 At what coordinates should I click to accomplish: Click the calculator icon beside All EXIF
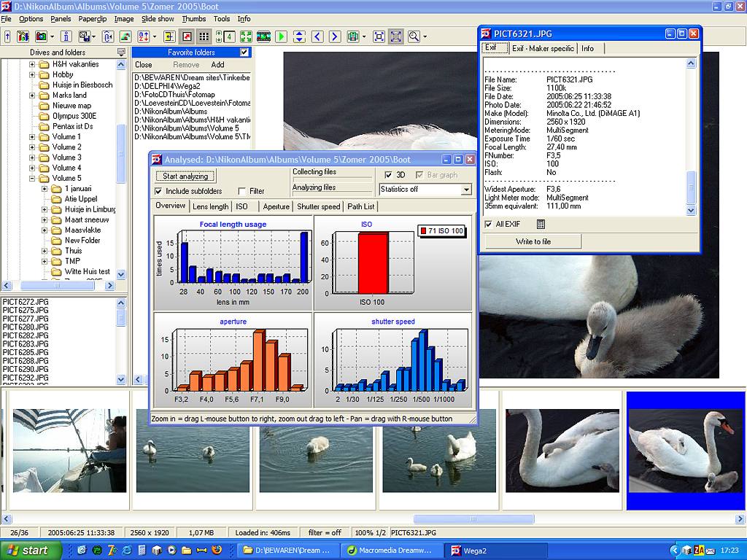pos(541,224)
